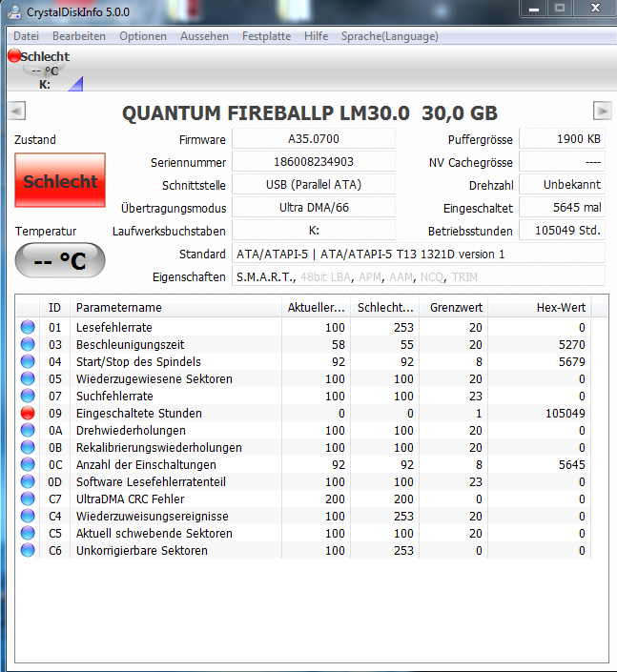The image size is (617, 672).
Task: Click the Eigenschaften field S.M.A.R.T.
Action: (x=419, y=276)
